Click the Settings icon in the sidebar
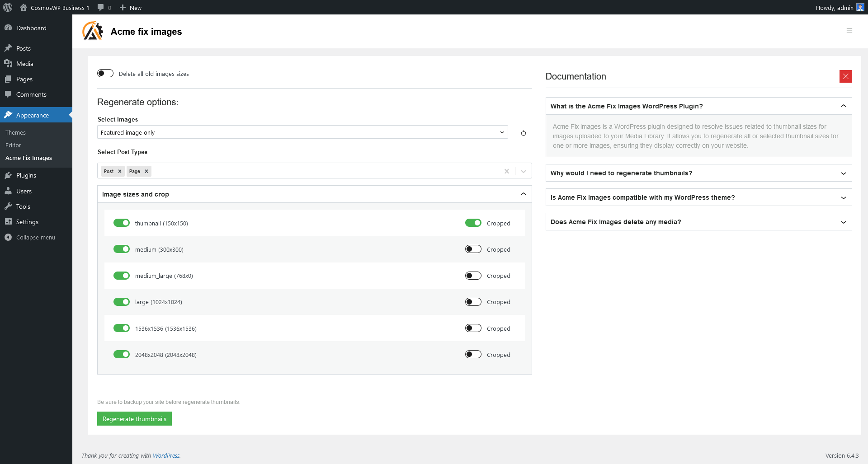Viewport: 868px width, 464px height. click(8, 221)
